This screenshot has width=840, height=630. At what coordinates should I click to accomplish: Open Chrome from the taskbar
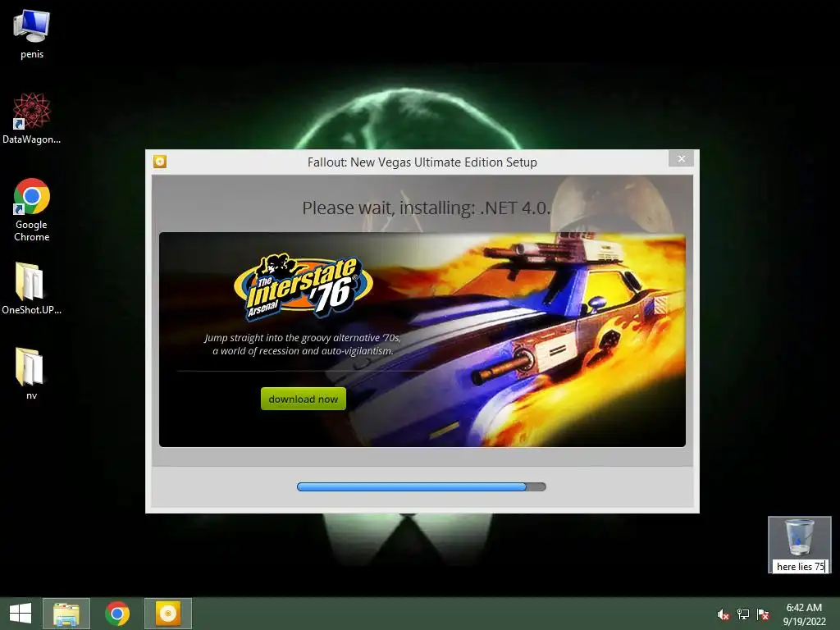117,614
